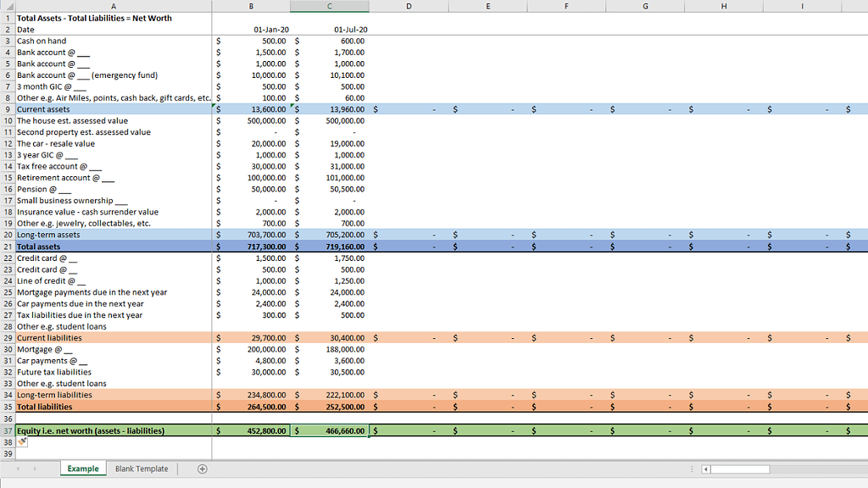This screenshot has height=488, width=868.
Task: Open the Blank Template sheet tab
Action: click(x=142, y=469)
